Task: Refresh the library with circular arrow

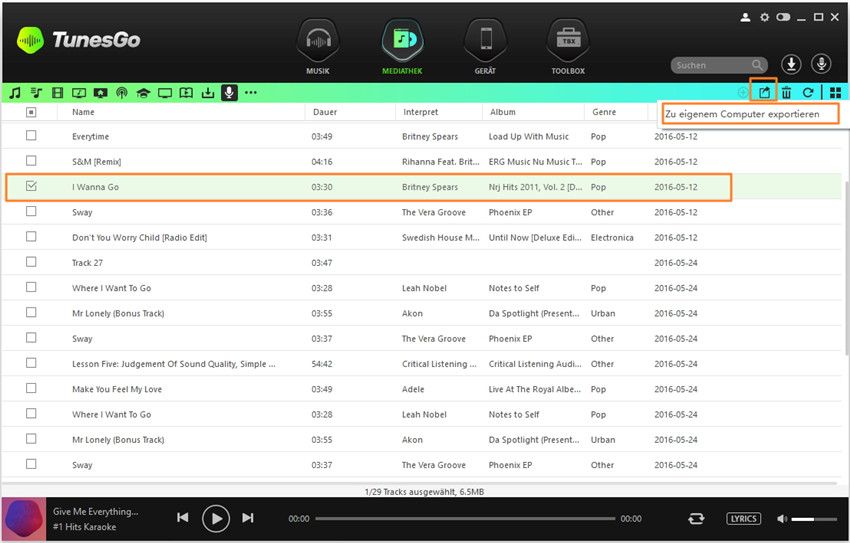Action: (x=808, y=93)
